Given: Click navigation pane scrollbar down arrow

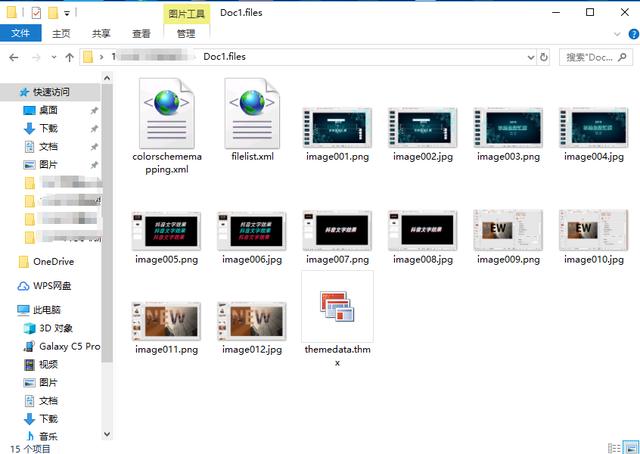Looking at the screenshot, I should coord(107,434).
